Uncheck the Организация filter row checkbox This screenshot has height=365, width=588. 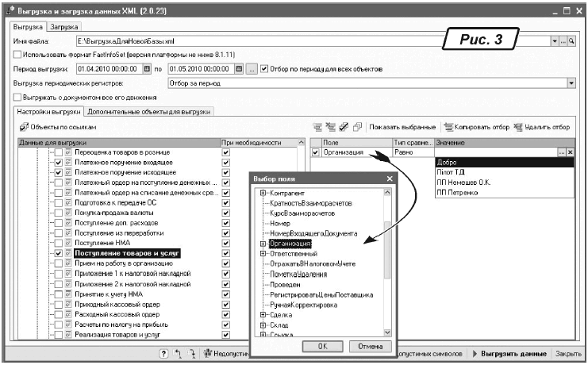[x=317, y=152]
